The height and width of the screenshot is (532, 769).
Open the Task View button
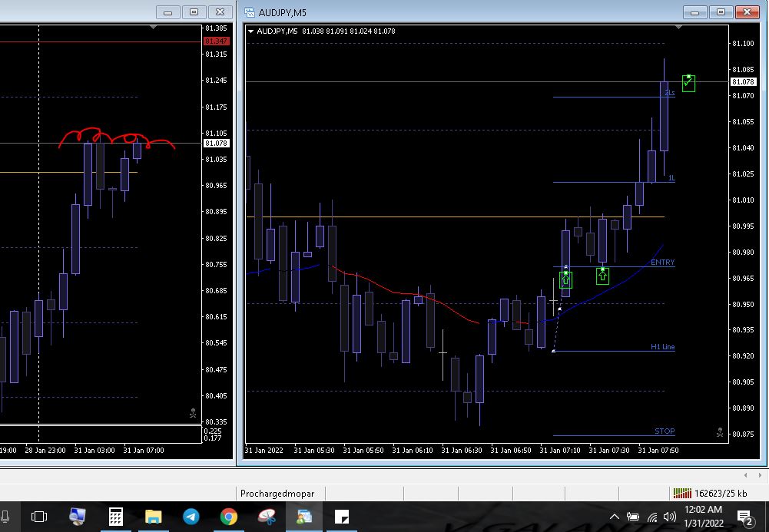39,517
